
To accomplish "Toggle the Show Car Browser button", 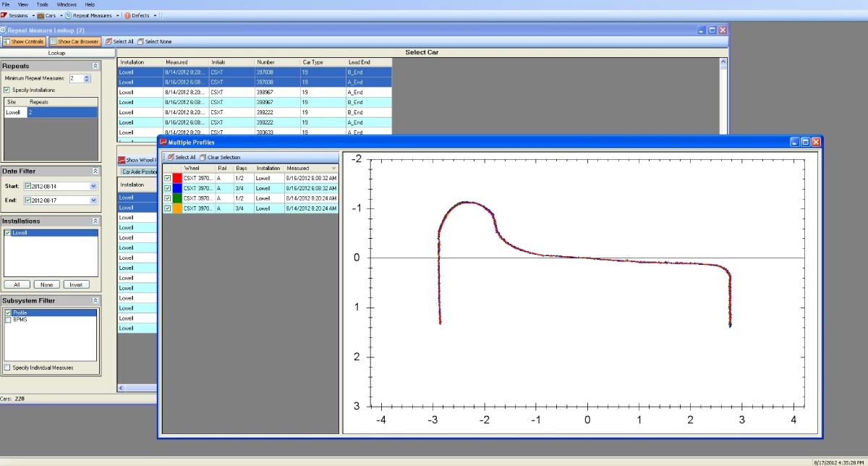I will point(75,41).
